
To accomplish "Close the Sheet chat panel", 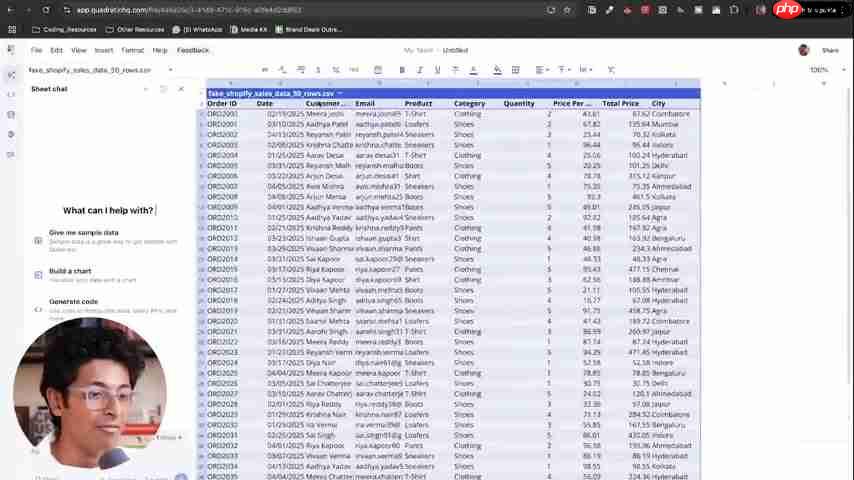I will (x=181, y=89).
